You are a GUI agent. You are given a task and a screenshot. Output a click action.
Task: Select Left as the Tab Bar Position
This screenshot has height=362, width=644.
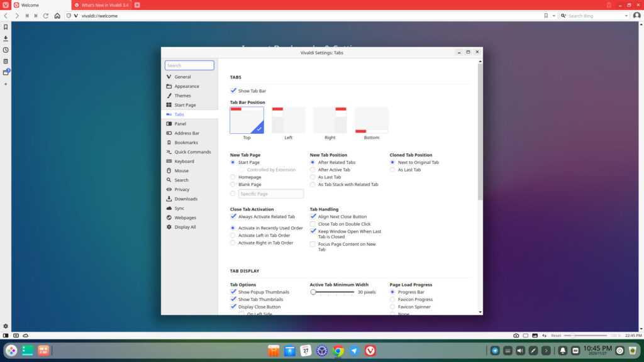[288, 119]
